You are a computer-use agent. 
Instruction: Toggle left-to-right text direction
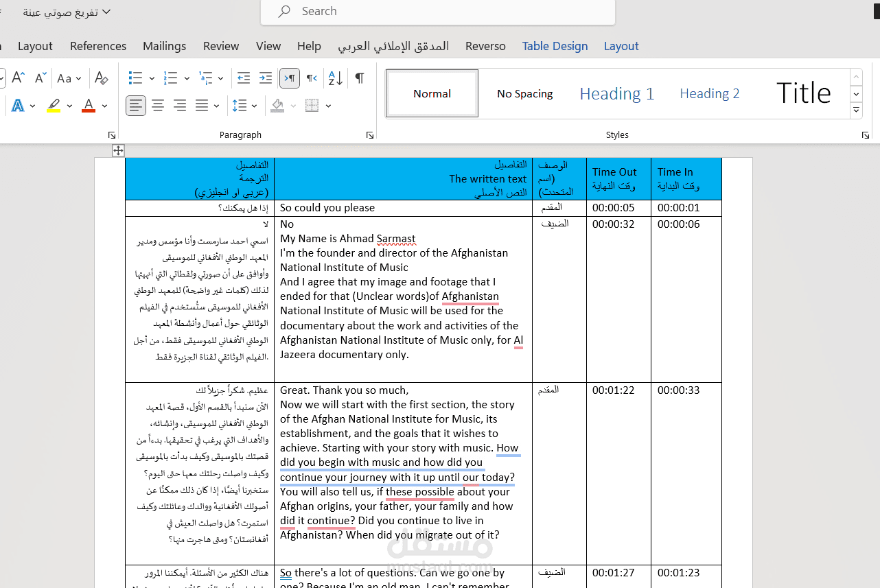click(290, 78)
